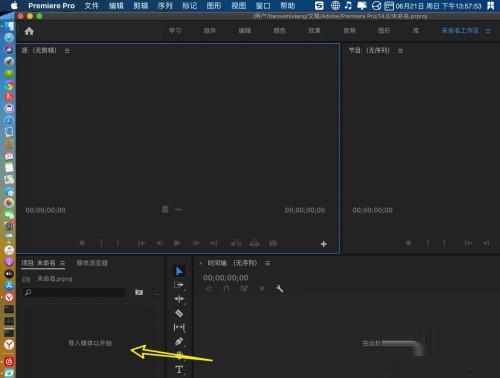Image resolution: width=500 pixels, height=378 pixels.
Task: Open Source monitor panel menu
Action: (x=67, y=51)
